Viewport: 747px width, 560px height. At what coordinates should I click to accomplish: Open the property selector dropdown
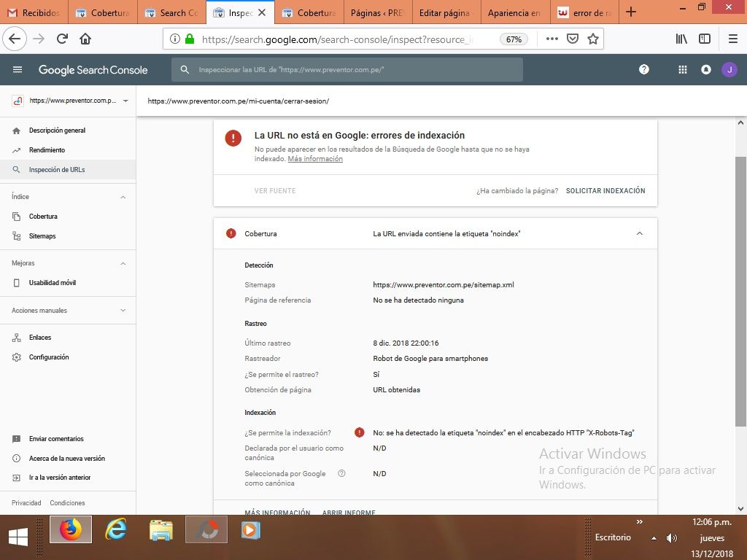(x=125, y=101)
